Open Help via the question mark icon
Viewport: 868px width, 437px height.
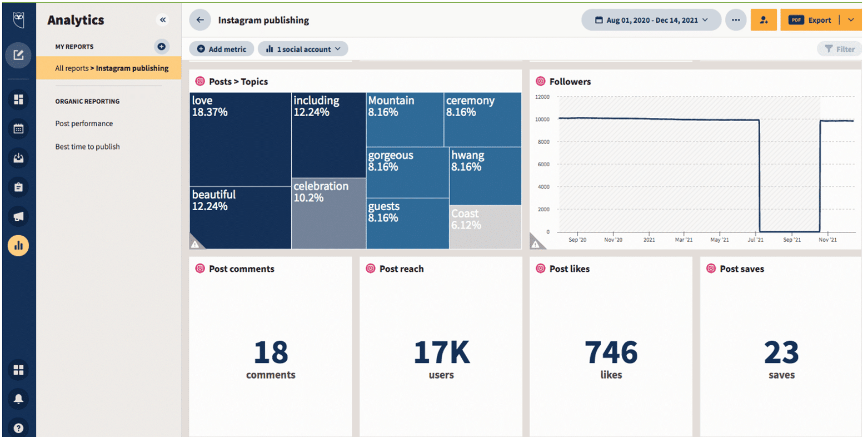[x=18, y=428]
